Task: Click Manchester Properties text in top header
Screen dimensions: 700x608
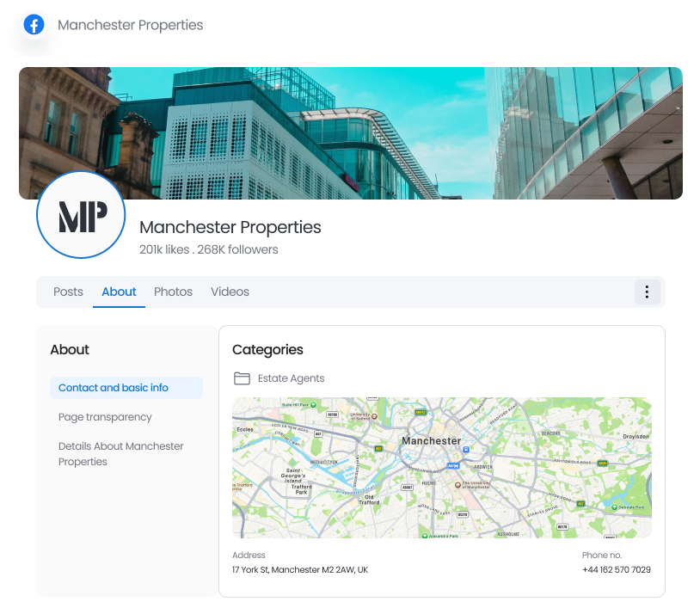Action: (131, 25)
